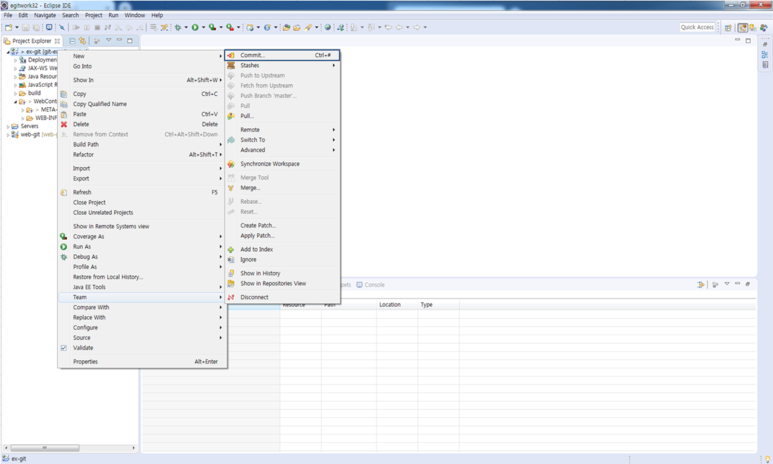Click the Merge icon in Team submenu
Screen dimensions: 773x464
[x=231, y=188]
